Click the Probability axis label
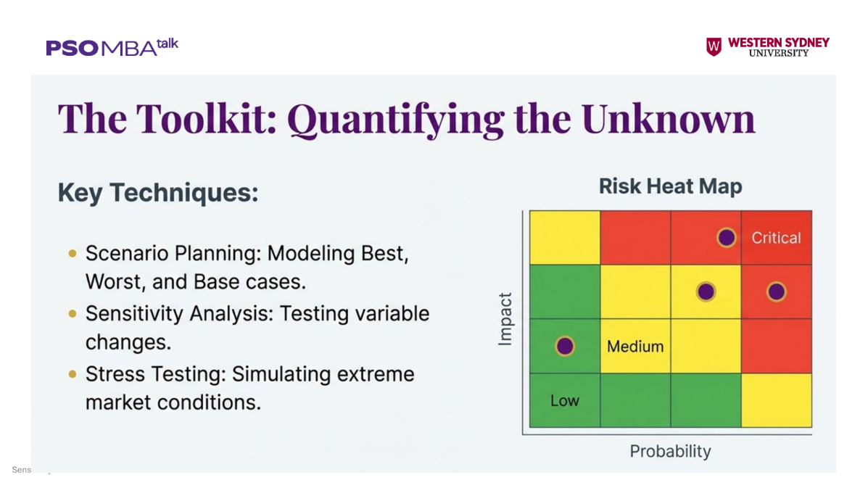The width and height of the screenshot is (868, 488). (x=670, y=451)
